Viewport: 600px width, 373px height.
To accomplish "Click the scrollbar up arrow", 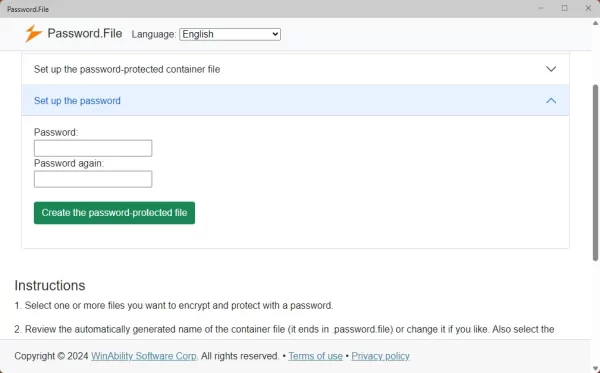I will 595,23.
